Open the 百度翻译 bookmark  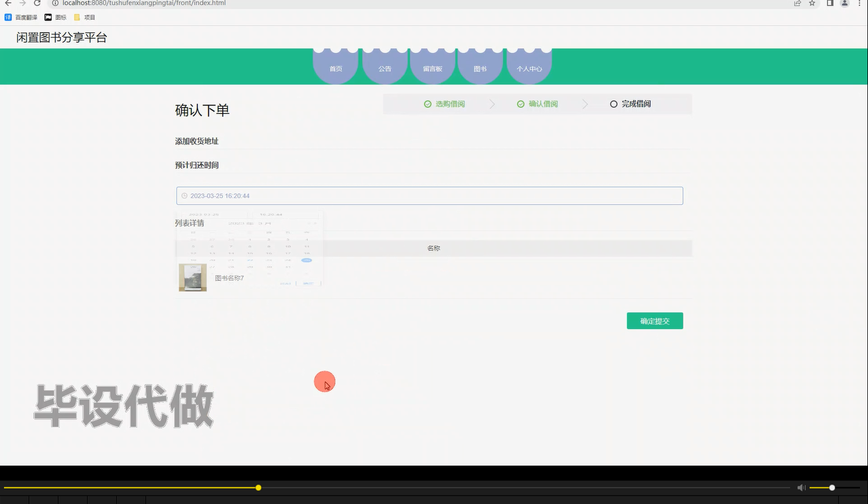21,17
